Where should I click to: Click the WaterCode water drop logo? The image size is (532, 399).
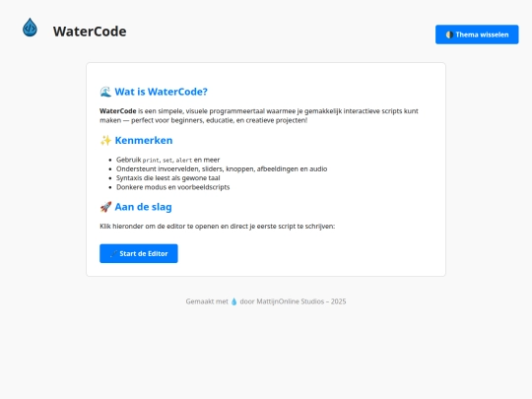(x=30, y=28)
